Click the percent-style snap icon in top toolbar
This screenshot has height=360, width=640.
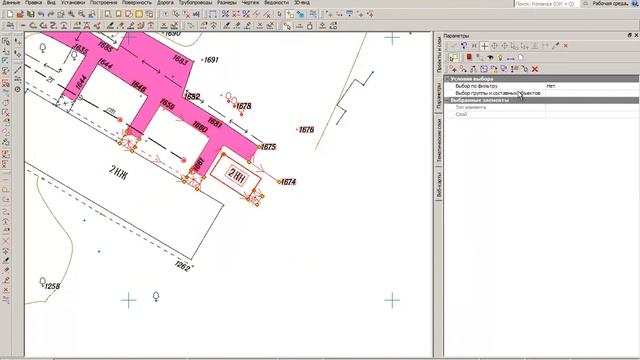coord(225,14)
